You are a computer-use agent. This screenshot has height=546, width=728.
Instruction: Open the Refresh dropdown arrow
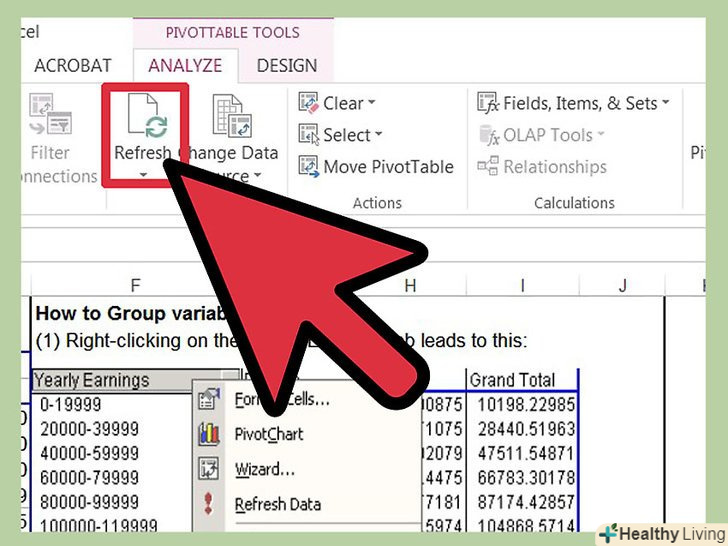click(x=143, y=175)
